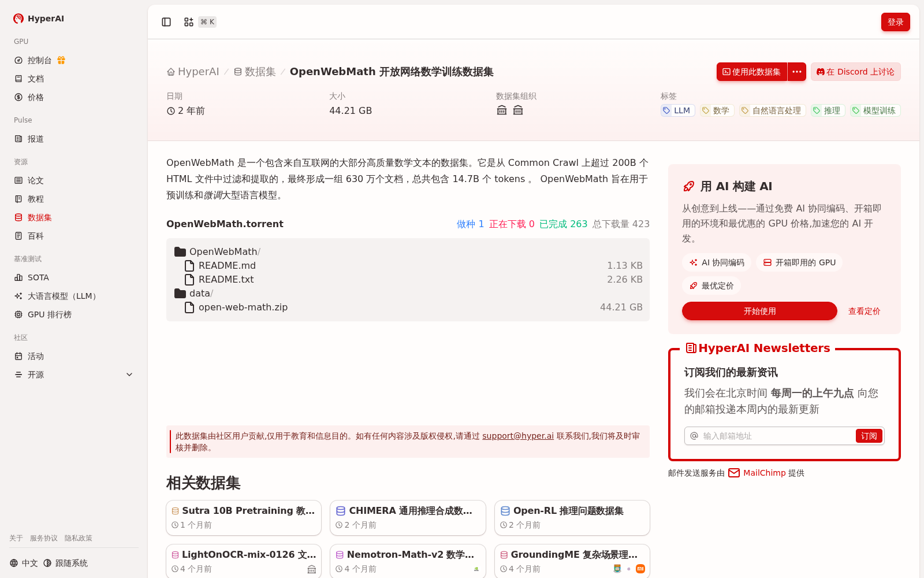Click the AI 协同编码 chip
This screenshot has width=924, height=578.
point(717,262)
